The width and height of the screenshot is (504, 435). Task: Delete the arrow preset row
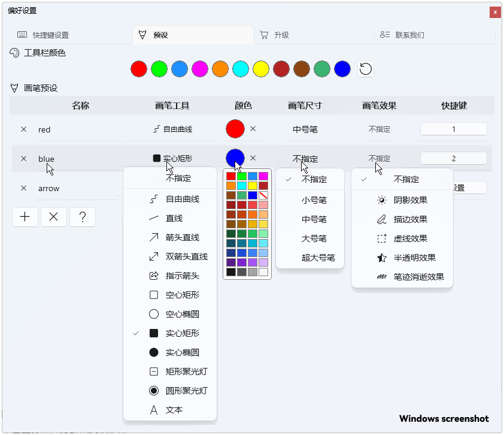pyautogui.click(x=23, y=188)
